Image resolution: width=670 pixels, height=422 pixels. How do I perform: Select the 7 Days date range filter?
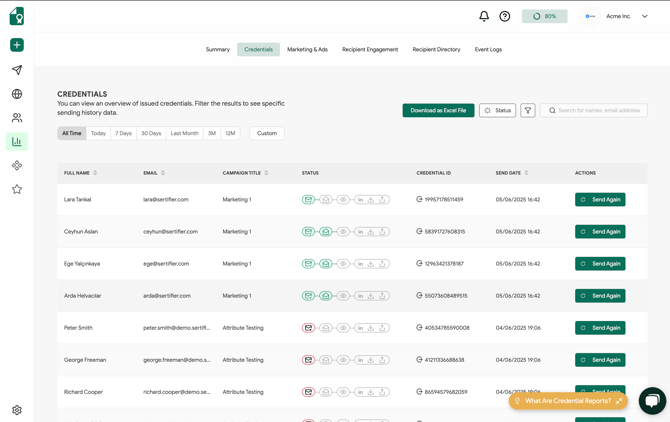coord(123,133)
